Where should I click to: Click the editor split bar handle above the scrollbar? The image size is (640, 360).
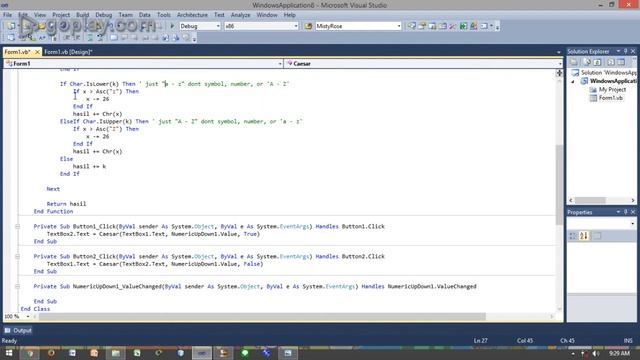point(559,73)
